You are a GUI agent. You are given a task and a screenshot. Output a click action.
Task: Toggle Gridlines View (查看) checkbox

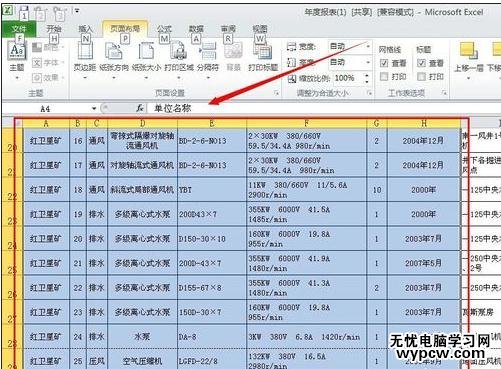pyautogui.click(x=384, y=63)
